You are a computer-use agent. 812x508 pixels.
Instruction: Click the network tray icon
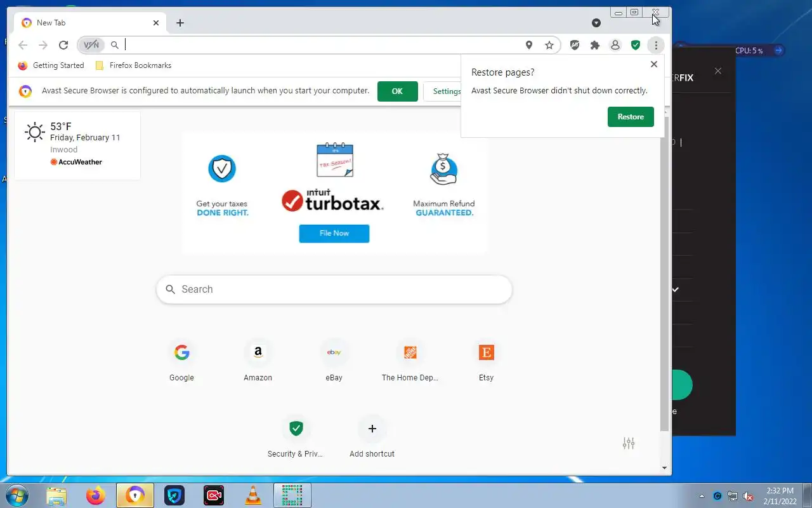(733, 496)
